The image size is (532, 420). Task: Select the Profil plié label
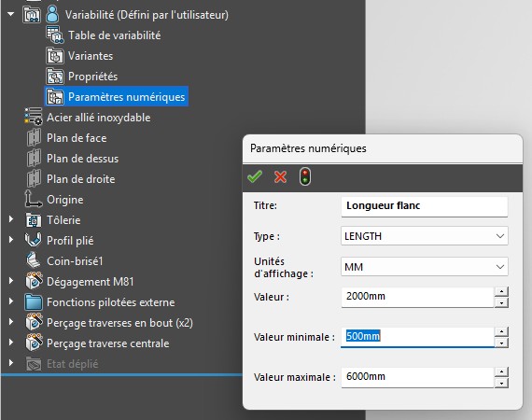pos(70,241)
